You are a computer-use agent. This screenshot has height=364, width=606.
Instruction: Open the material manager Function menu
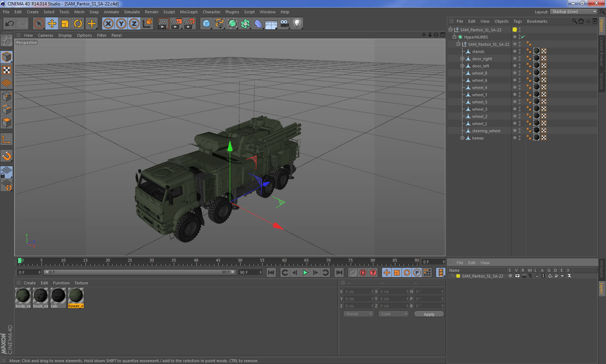(x=61, y=283)
